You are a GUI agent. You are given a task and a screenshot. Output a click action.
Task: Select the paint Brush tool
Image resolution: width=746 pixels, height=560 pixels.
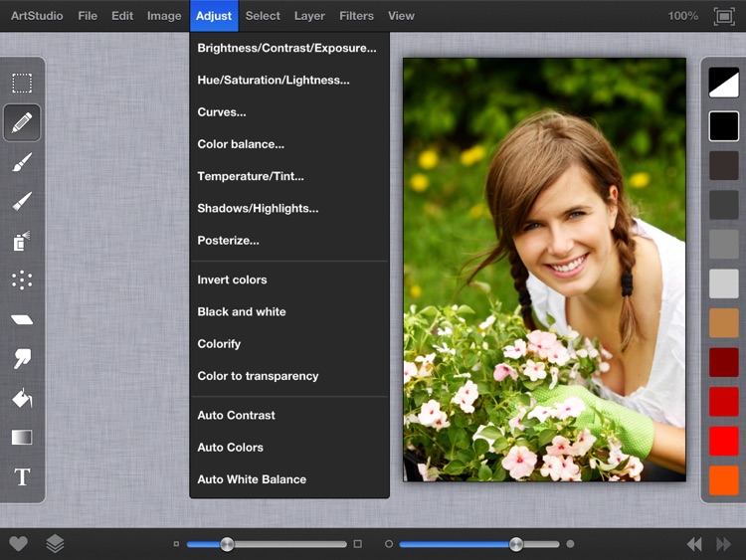click(x=22, y=162)
